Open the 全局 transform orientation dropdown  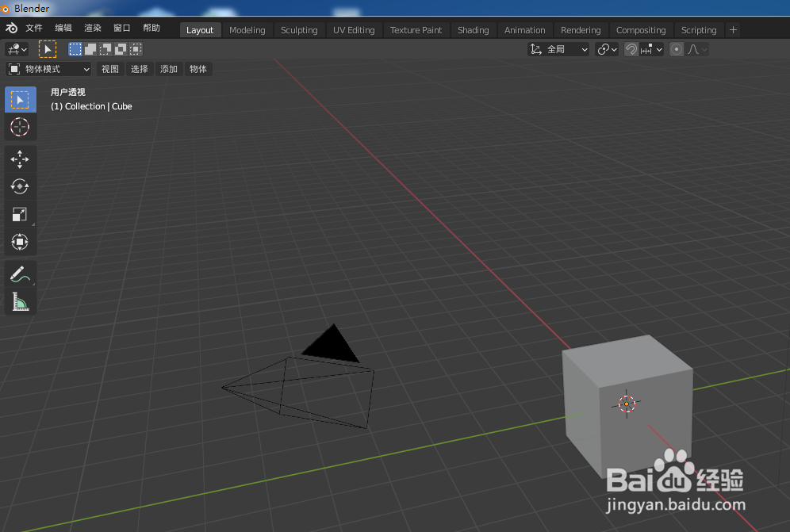point(558,49)
